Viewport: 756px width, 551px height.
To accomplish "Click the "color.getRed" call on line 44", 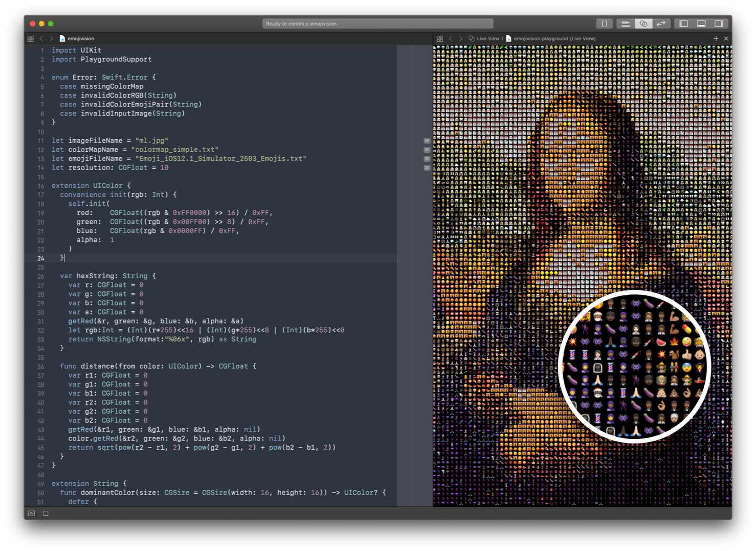I will [177, 439].
